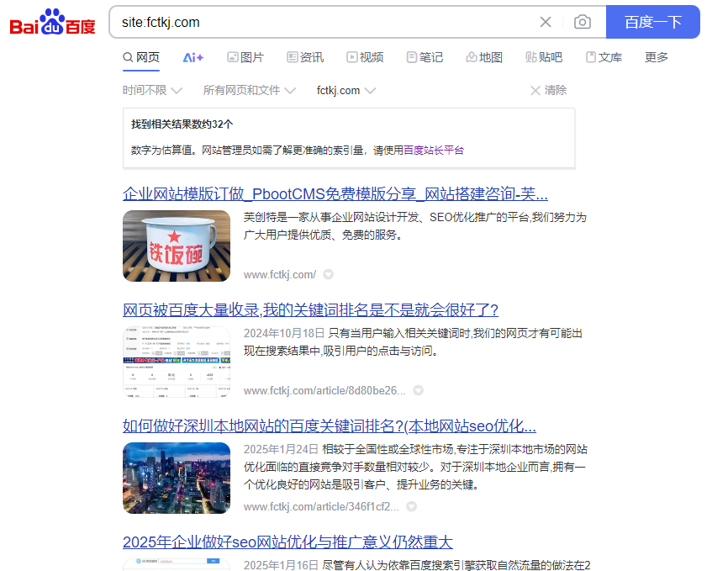Click the snippet beginning 芙创特是一家从事企业网站设计开发

pos(415,226)
